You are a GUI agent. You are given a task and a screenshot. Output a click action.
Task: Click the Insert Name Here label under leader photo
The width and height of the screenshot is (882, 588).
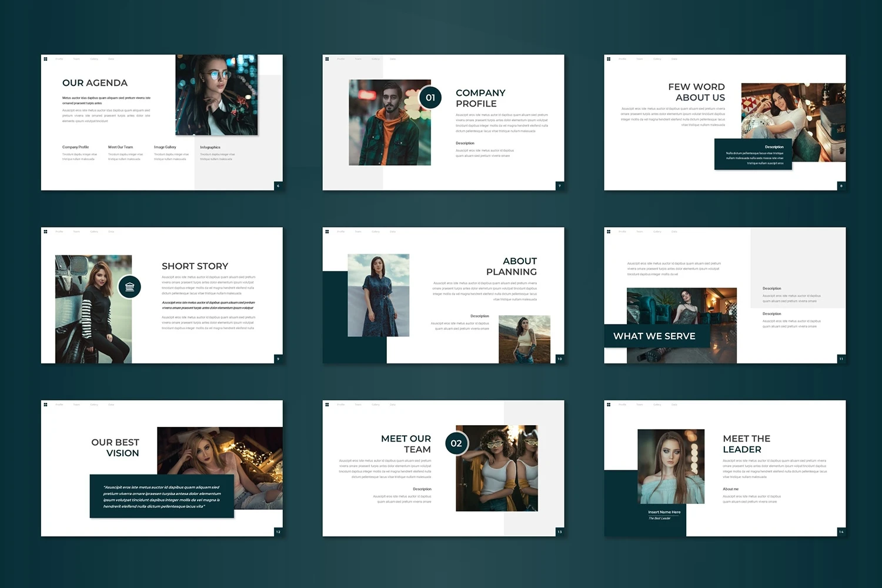point(664,512)
